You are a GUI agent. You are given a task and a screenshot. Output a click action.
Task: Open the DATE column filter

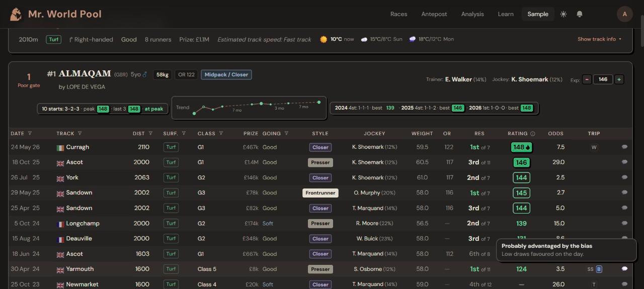(x=30, y=134)
